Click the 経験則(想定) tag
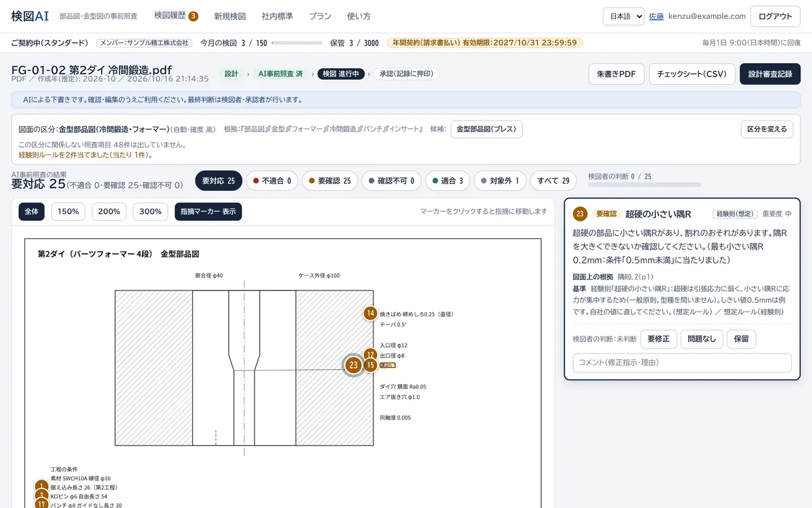Image resolution: width=812 pixels, height=508 pixels. pyautogui.click(x=735, y=214)
